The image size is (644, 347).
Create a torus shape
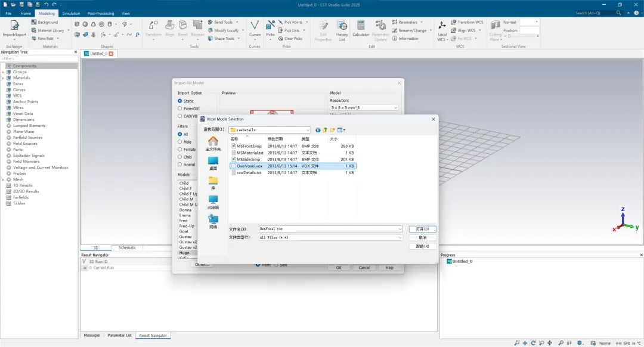tap(101, 24)
